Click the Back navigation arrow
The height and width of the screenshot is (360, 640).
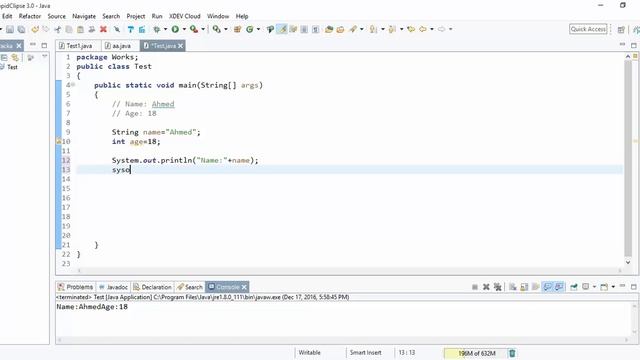pos(423,29)
